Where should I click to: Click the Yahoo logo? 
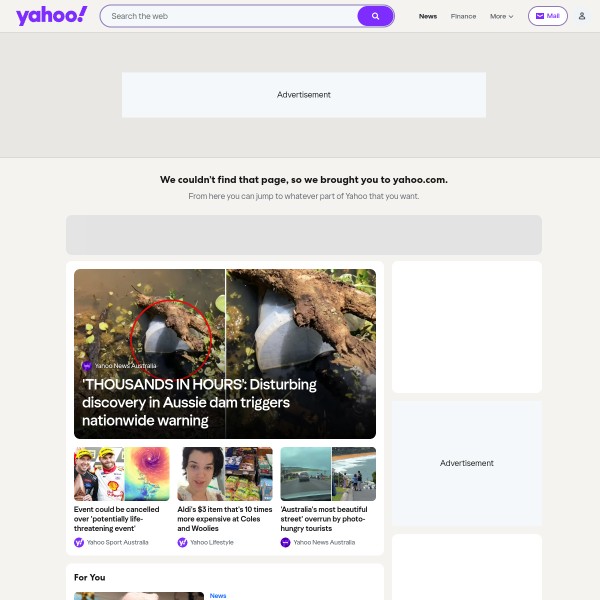pyautogui.click(x=52, y=16)
